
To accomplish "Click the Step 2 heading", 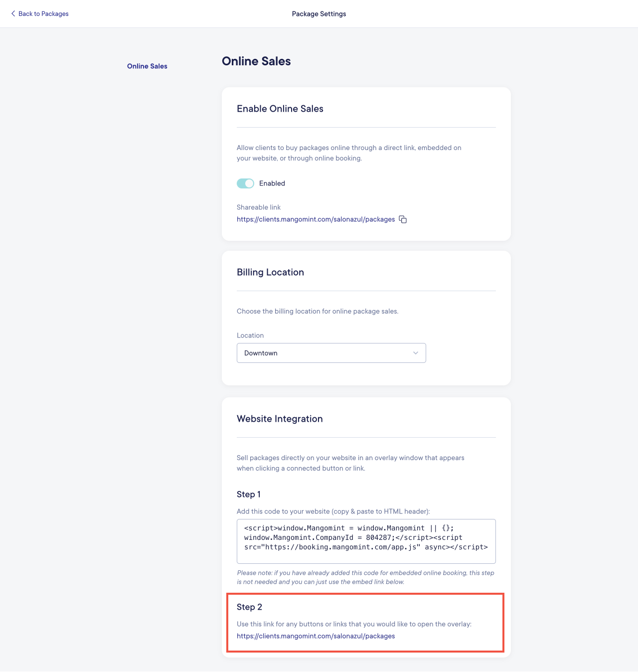I will pos(249,607).
